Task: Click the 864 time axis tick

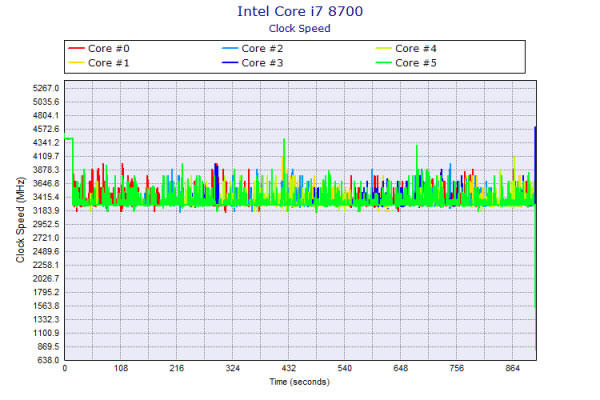Action: (513, 368)
